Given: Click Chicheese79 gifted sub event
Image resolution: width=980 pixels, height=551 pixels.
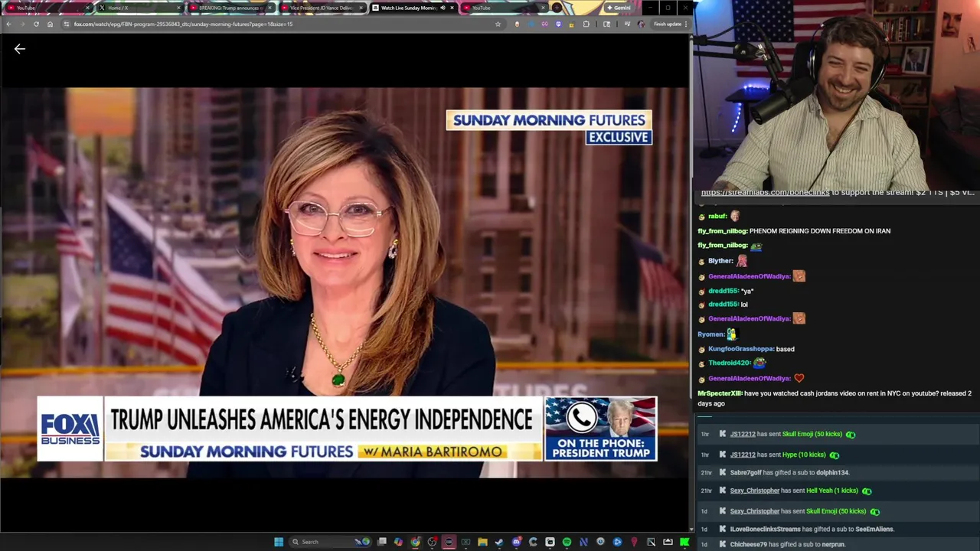Looking at the screenshot, I should click(x=787, y=544).
